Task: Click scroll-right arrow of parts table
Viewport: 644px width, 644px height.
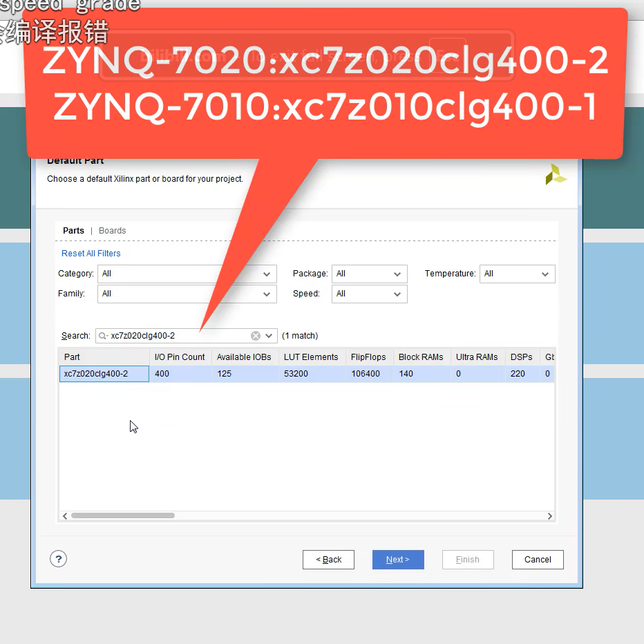Action: (x=549, y=516)
